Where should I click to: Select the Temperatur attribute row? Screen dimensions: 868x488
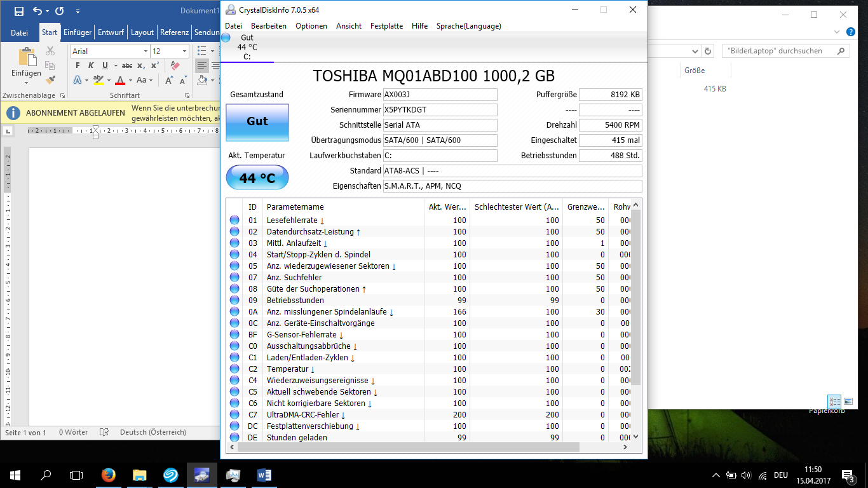429,369
